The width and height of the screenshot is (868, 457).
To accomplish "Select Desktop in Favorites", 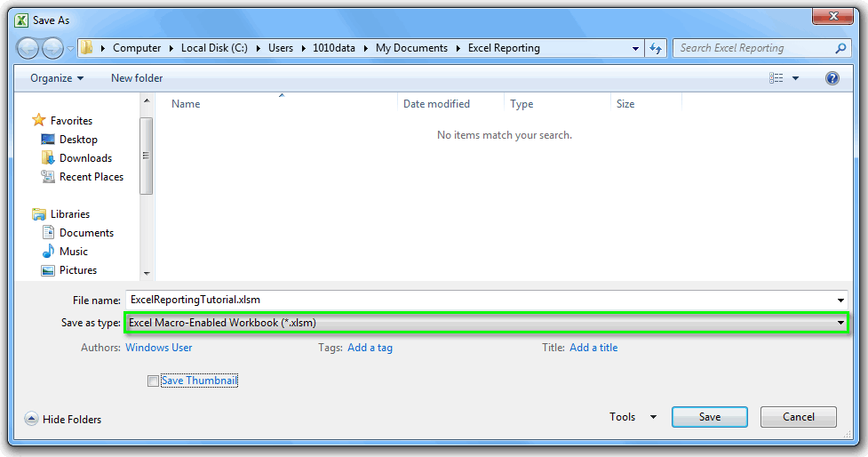I will point(78,140).
